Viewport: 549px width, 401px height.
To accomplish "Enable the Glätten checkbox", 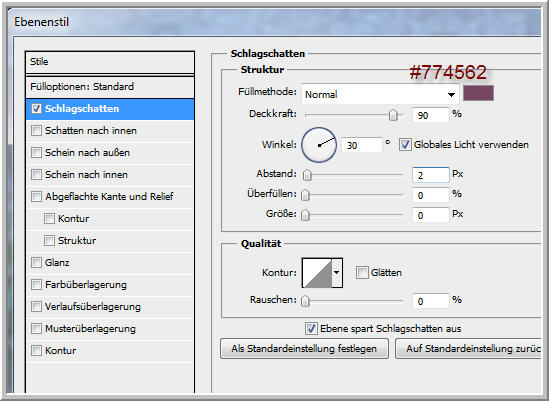I will (x=362, y=272).
